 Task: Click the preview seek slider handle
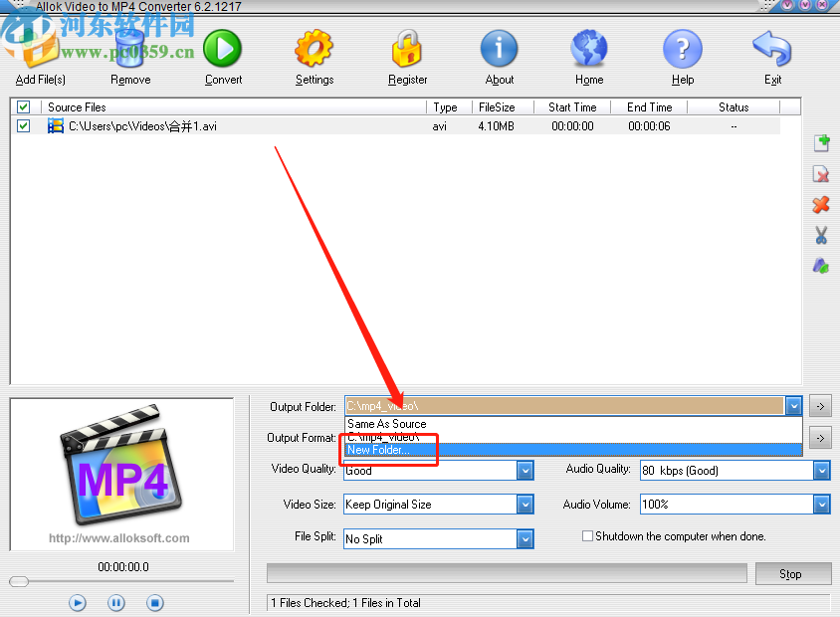coord(19,581)
